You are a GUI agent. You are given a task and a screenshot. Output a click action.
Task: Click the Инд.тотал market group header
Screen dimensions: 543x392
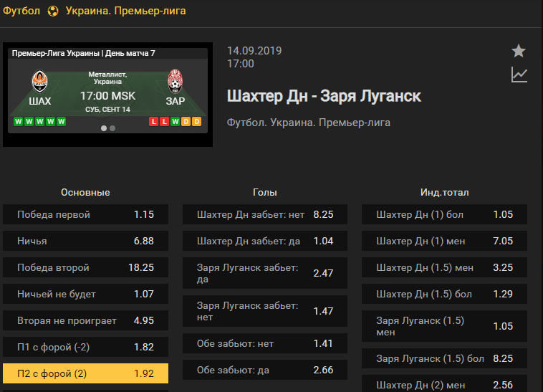click(x=445, y=193)
